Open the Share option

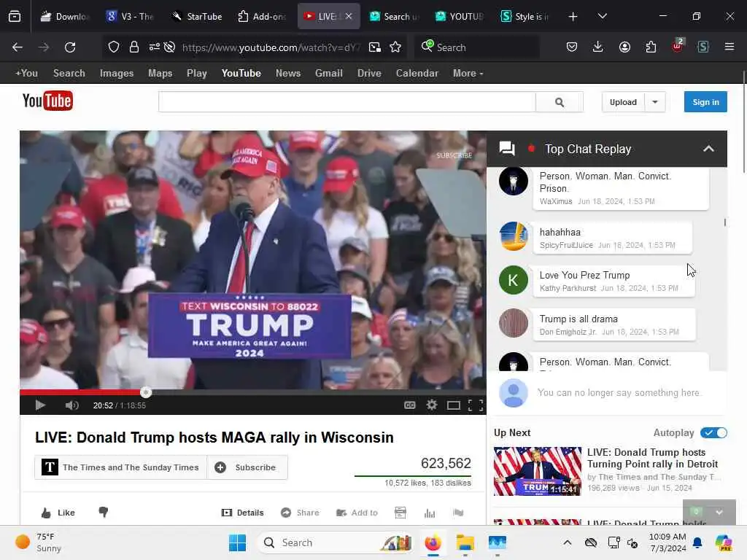click(x=300, y=513)
